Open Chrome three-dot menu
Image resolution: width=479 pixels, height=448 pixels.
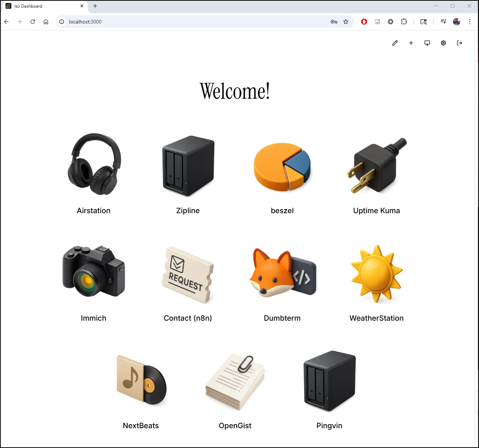tap(470, 22)
